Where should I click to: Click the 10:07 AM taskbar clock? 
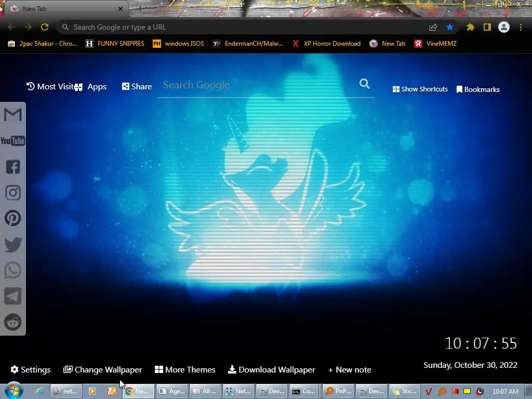tap(505, 392)
